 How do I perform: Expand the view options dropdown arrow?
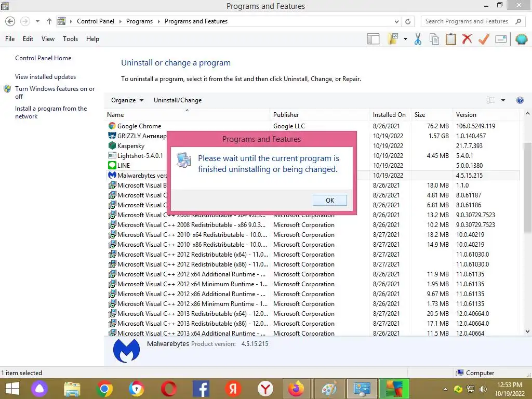503,100
